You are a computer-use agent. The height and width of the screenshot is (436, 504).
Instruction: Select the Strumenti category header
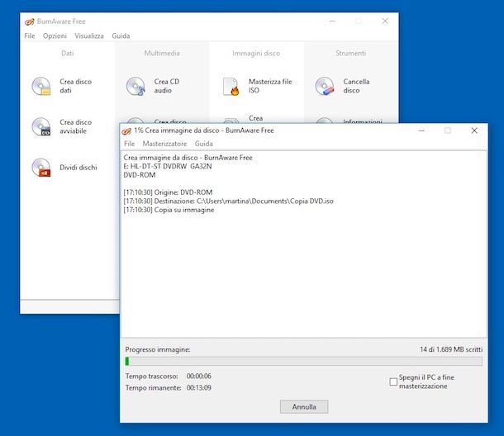tap(350, 54)
